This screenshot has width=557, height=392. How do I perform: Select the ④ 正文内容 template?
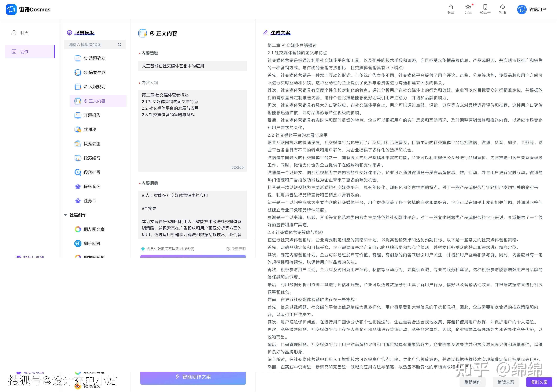coord(98,101)
